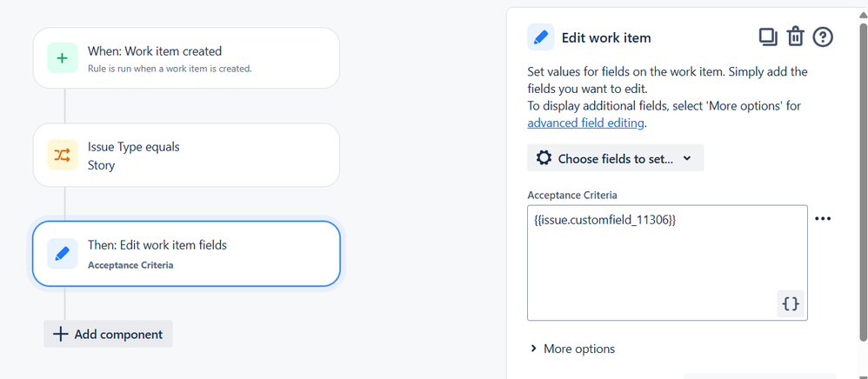Click the green plus trigger icon
The width and height of the screenshot is (868, 379).
[x=62, y=58]
